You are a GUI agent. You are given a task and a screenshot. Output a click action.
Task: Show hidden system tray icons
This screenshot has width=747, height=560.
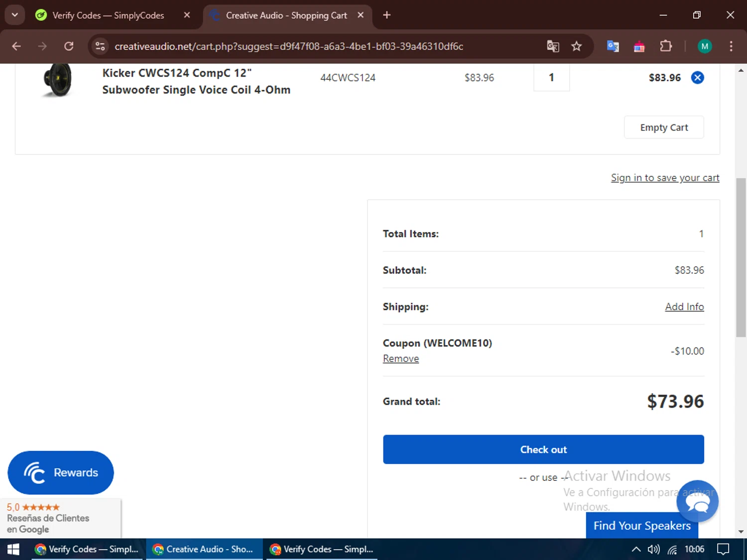click(x=636, y=549)
